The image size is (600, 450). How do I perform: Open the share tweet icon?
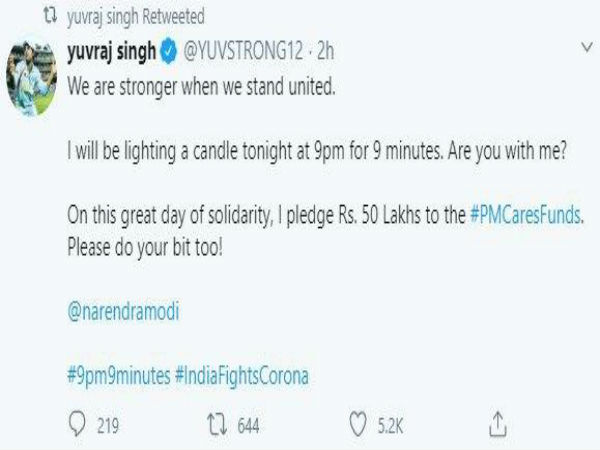pos(498,424)
